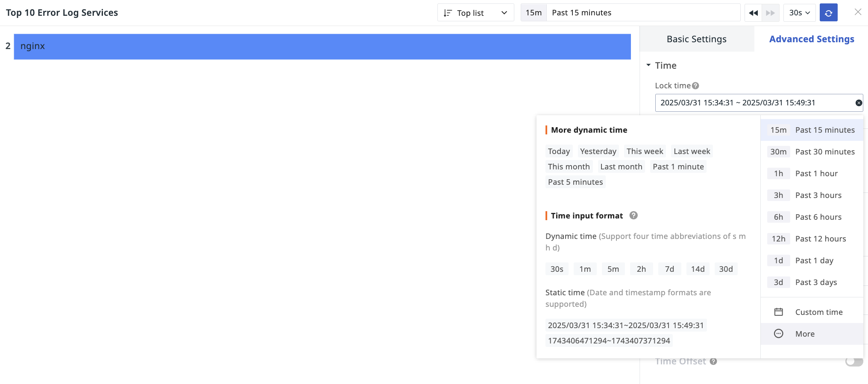Click the 2h dynamic time example
868x384 pixels.
tap(641, 269)
